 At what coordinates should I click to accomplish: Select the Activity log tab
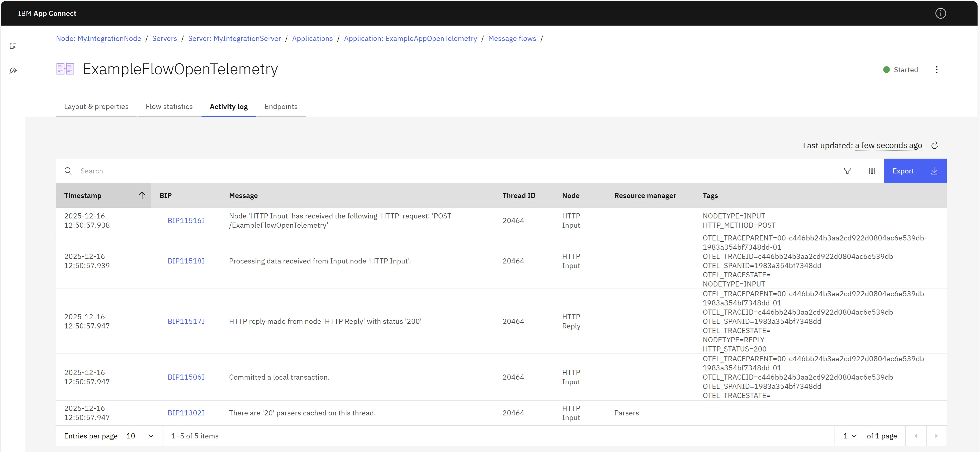point(229,106)
